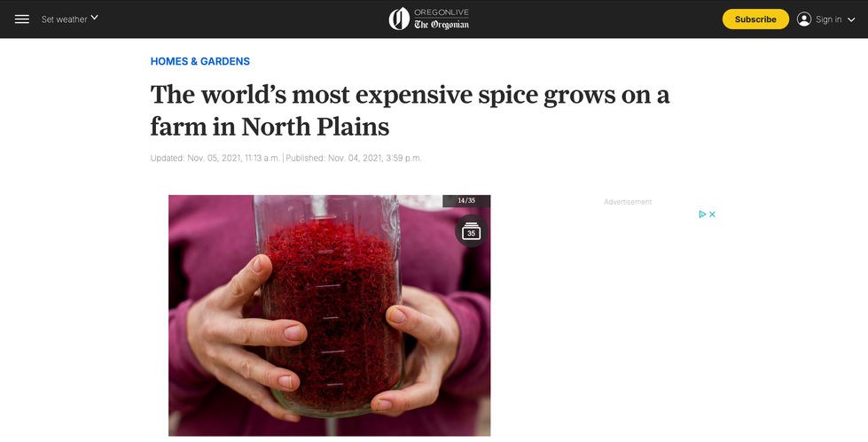Open the HOMES & GARDENS section link
Screen dimensions: 868x442
[x=199, y=61]
